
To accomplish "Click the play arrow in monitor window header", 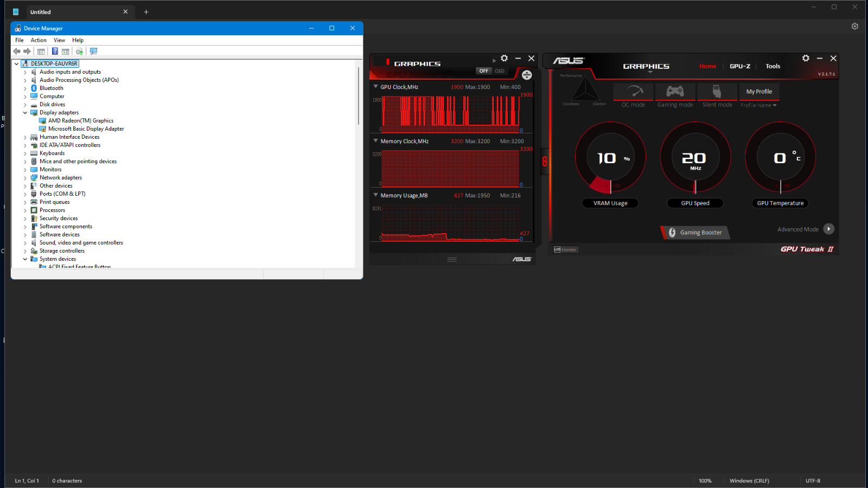I will (x=494, y=60).
